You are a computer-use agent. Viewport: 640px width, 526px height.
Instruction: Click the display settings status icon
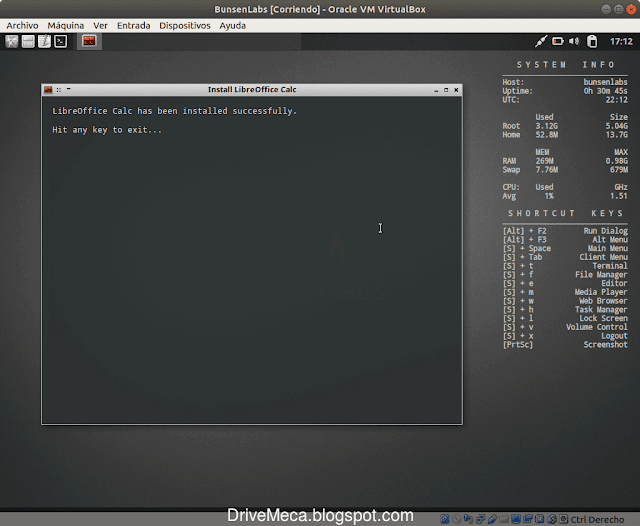(x=516, y=519)
